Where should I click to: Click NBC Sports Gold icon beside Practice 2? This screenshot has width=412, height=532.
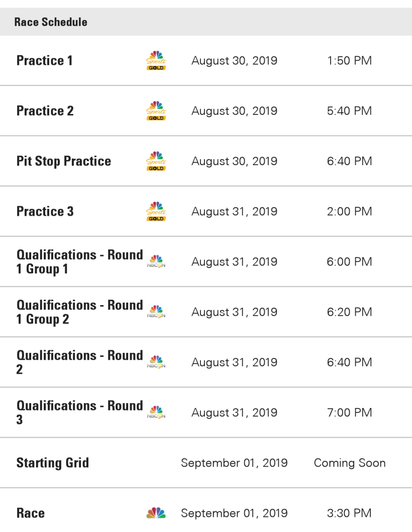point(156,111)
